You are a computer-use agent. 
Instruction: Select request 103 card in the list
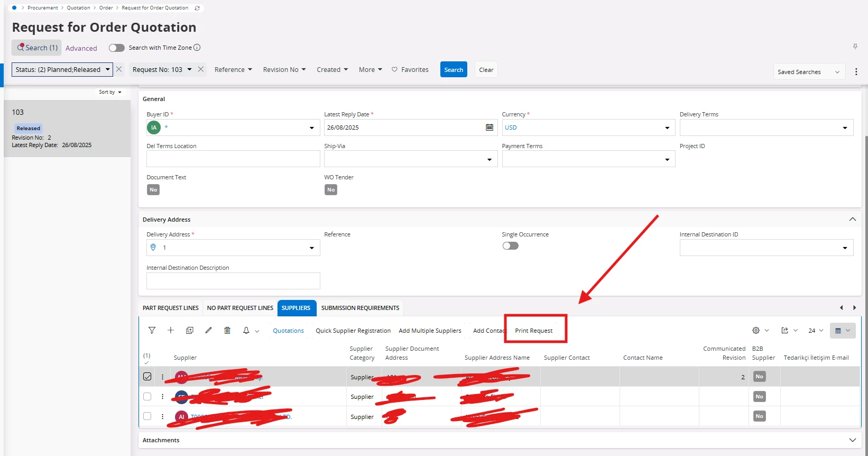point(67,129)
